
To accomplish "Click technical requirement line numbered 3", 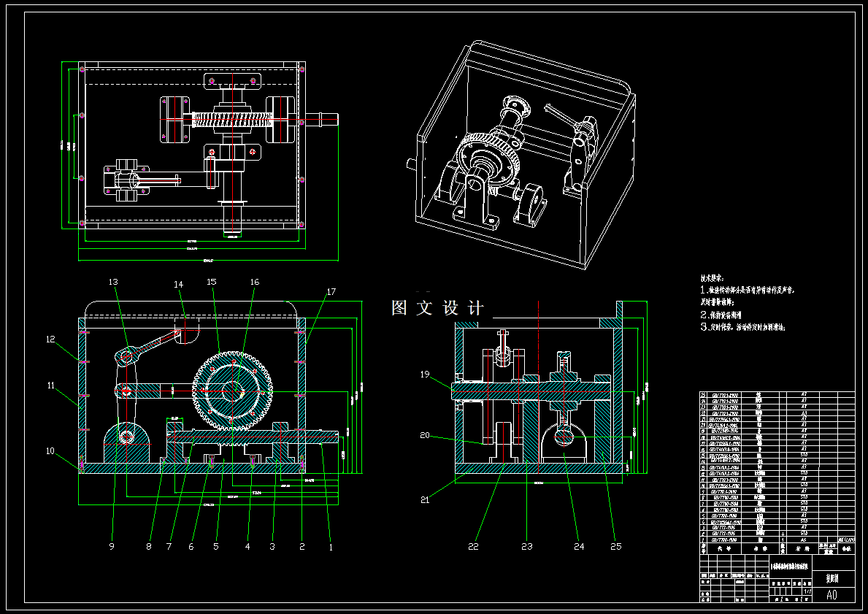I will (x=743, y=327).
